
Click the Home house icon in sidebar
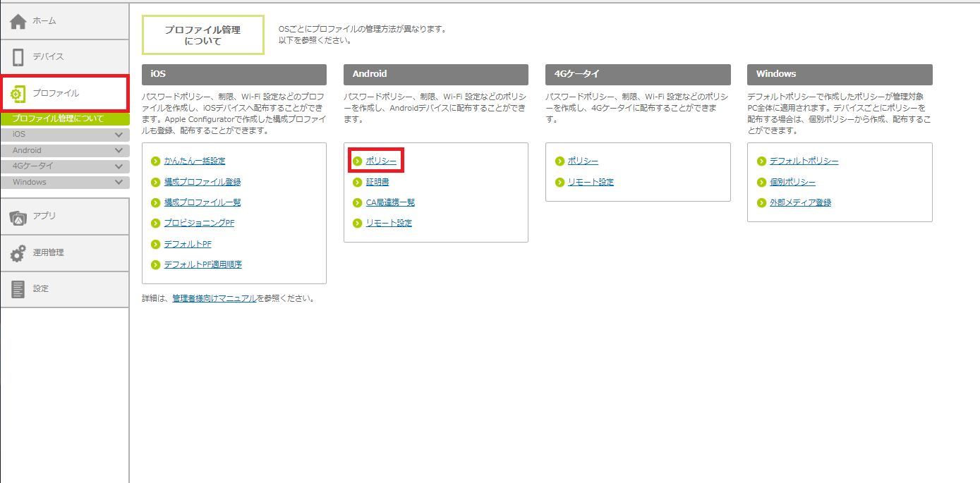[x=18, y=22]
